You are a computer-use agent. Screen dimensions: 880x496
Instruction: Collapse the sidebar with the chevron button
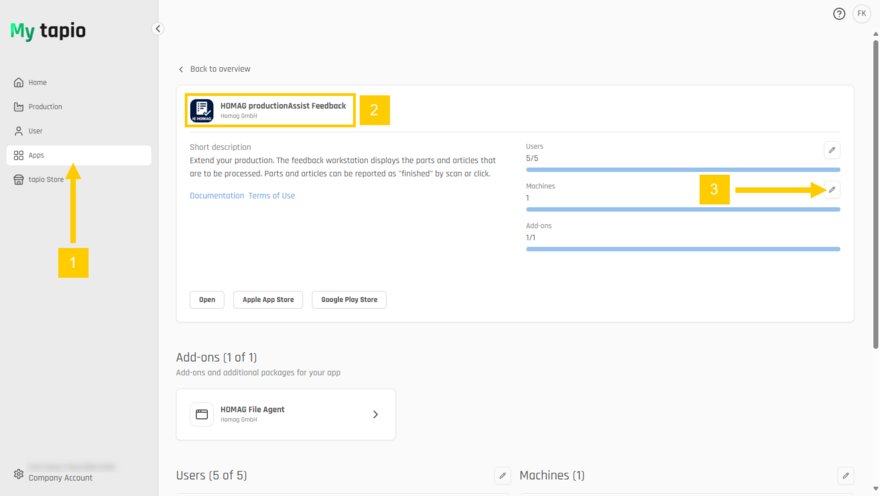coord(158,29)
